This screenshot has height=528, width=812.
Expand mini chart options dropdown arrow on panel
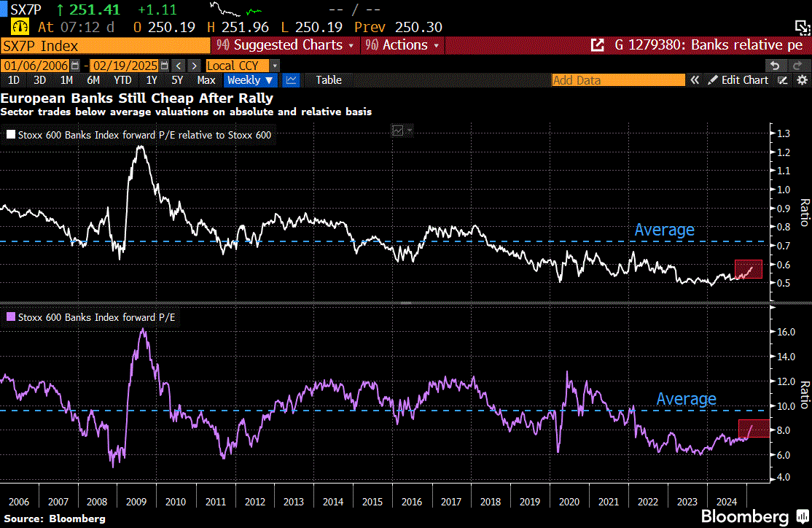coord(410,131)
